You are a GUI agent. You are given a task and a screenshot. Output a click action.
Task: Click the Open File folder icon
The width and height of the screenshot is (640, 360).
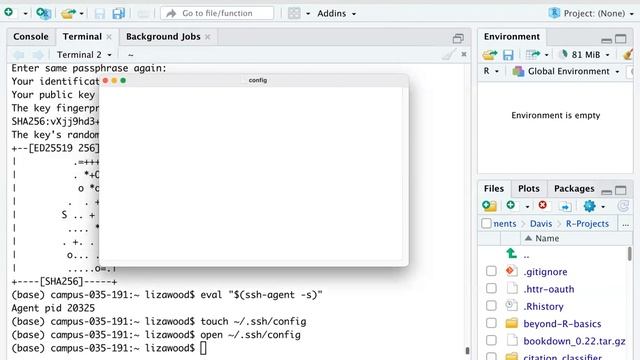click(68, 13)
